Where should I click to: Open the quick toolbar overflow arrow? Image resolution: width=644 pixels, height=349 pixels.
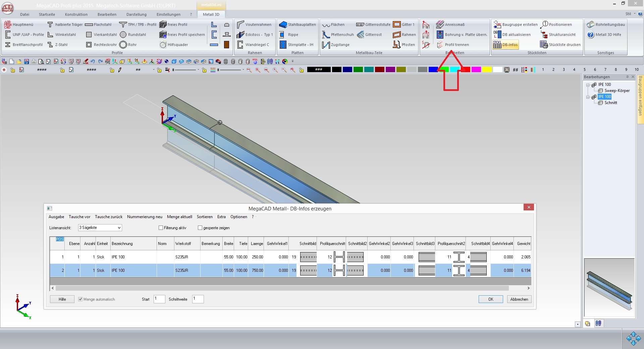coord(292,61)
